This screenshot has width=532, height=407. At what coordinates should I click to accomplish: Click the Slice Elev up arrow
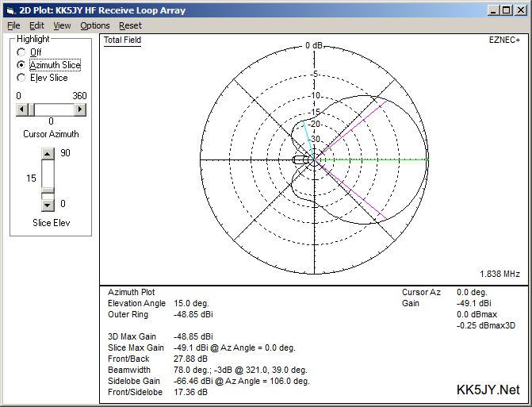pos(48,154)
